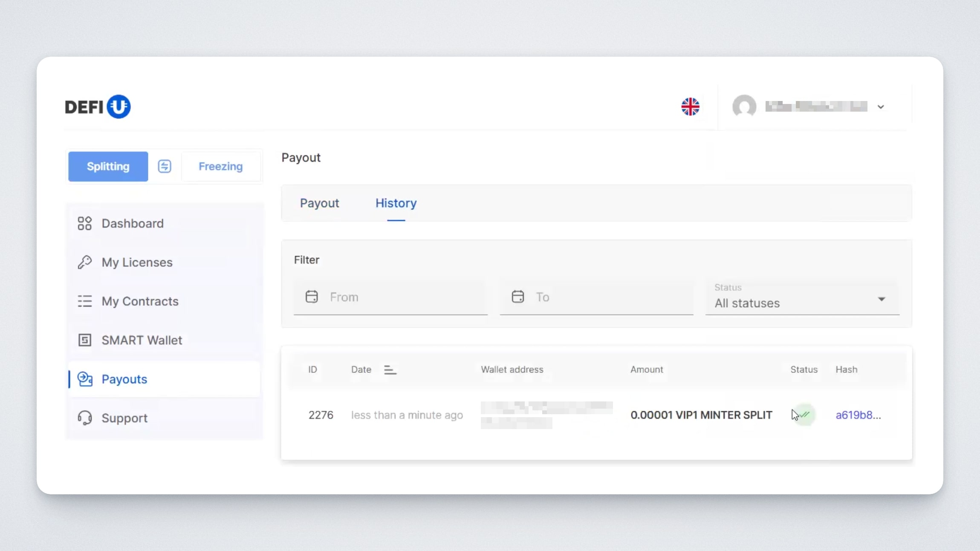Click the user avatar icon
The height and width of the screenshot is (551, 980).
click(x=744, y=107)
